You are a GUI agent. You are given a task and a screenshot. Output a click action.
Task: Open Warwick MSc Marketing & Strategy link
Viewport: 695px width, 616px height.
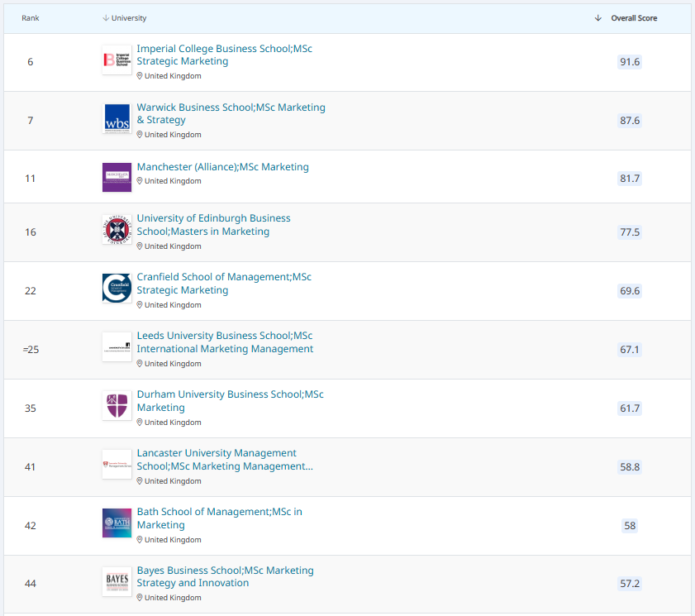[x=231, y=113]
